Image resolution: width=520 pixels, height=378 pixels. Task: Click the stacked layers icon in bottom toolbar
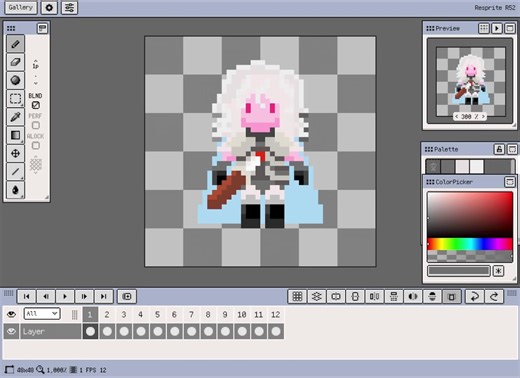pos(317,296)
